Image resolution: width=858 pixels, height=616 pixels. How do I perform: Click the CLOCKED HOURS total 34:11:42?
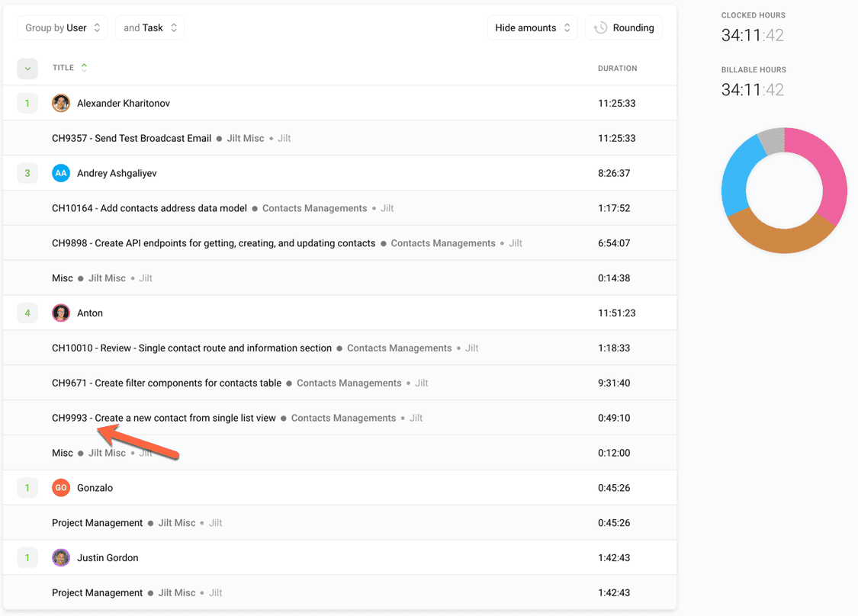pos(753,34)
